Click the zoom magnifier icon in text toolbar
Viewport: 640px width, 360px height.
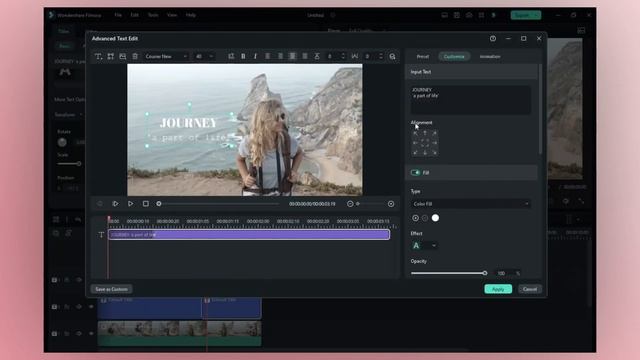pyautogui.click(x=392, y=57)
